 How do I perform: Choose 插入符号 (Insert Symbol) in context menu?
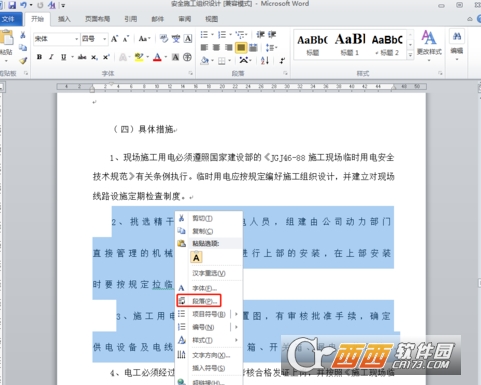coord(209,368)
